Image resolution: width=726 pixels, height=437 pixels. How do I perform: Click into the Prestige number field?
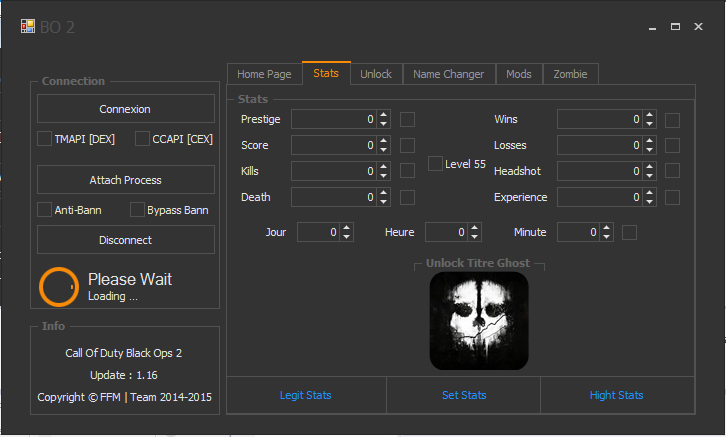(x=334, y=119)
